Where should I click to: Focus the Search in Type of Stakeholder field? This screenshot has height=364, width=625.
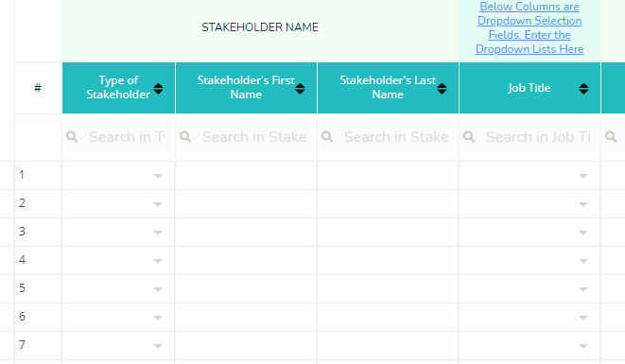pyautogui.click(x=118, y=137)
